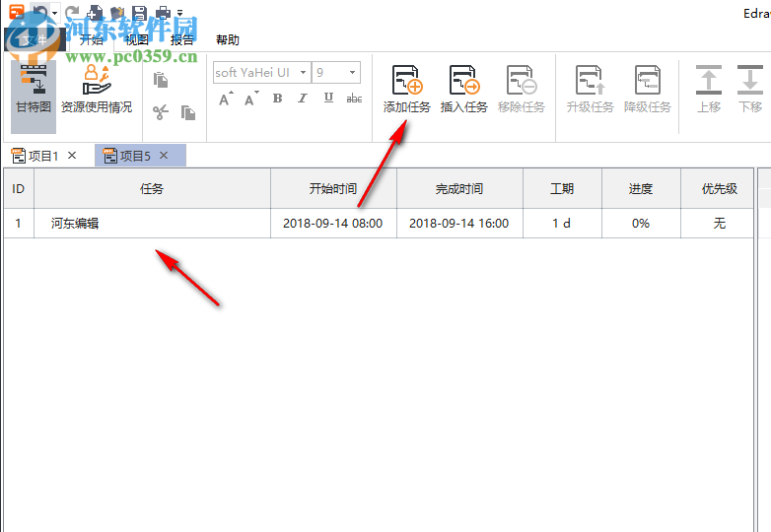The width and height of the screenshot is (771, 532).
Task: Click the Copy icon beside scissors
Action: click(188, 112)
